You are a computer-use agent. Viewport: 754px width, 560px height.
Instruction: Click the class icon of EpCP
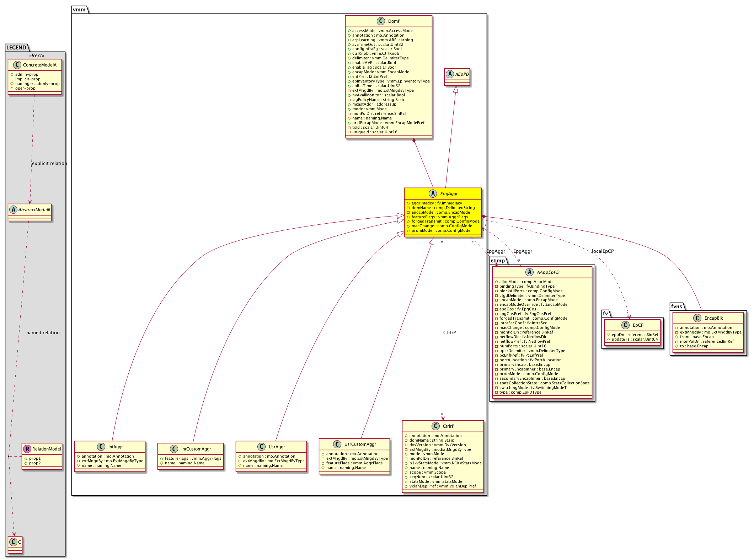pos(626,325)
